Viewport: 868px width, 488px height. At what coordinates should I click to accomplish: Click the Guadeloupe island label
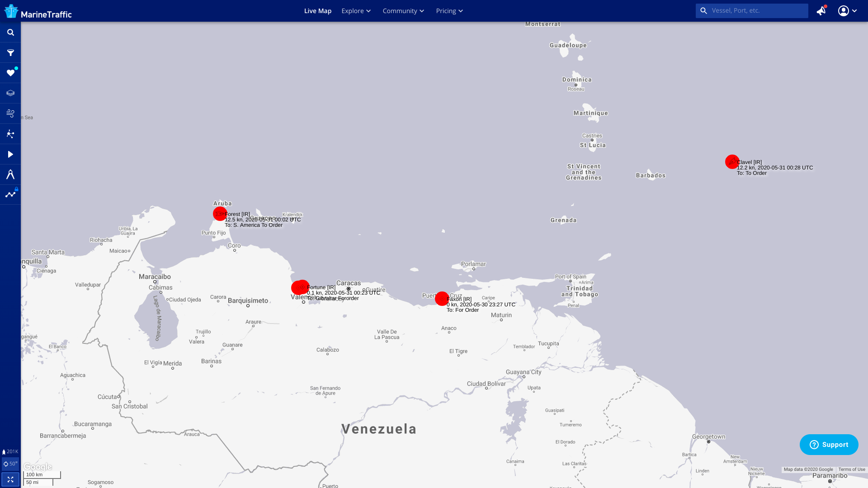tap(568, 45)
